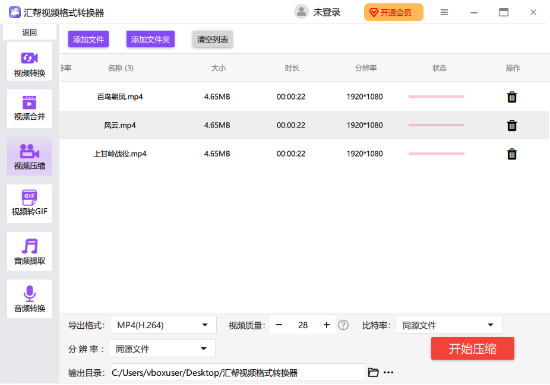Open the 音频提取 audio extraction tool
This screenshot has height=385, width=550.
29,251
